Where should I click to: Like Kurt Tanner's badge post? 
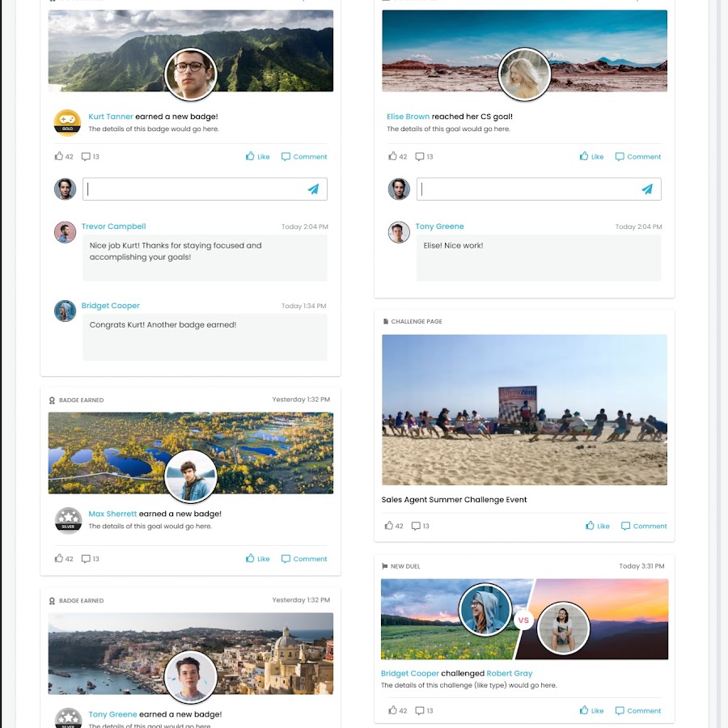coord(258,156)
